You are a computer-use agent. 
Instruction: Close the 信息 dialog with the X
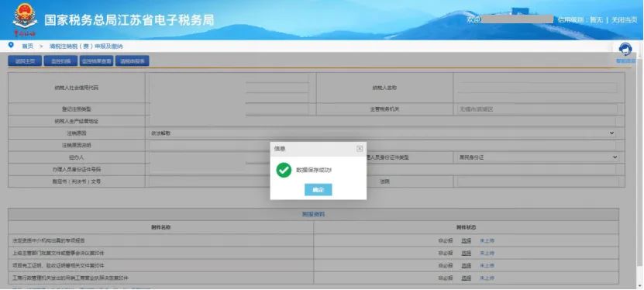(x=360, y=149)
